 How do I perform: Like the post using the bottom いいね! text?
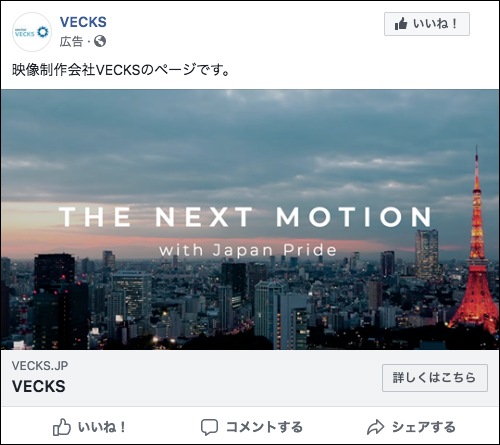coord(102,427)
